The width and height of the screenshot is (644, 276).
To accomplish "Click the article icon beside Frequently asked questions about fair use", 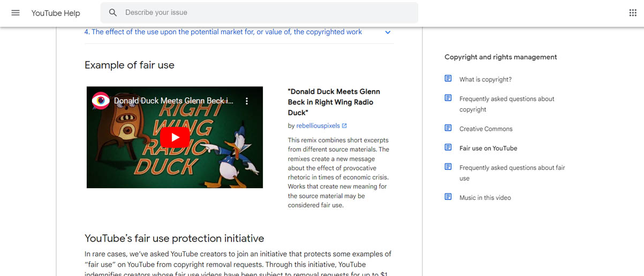I will coord(448,167).
